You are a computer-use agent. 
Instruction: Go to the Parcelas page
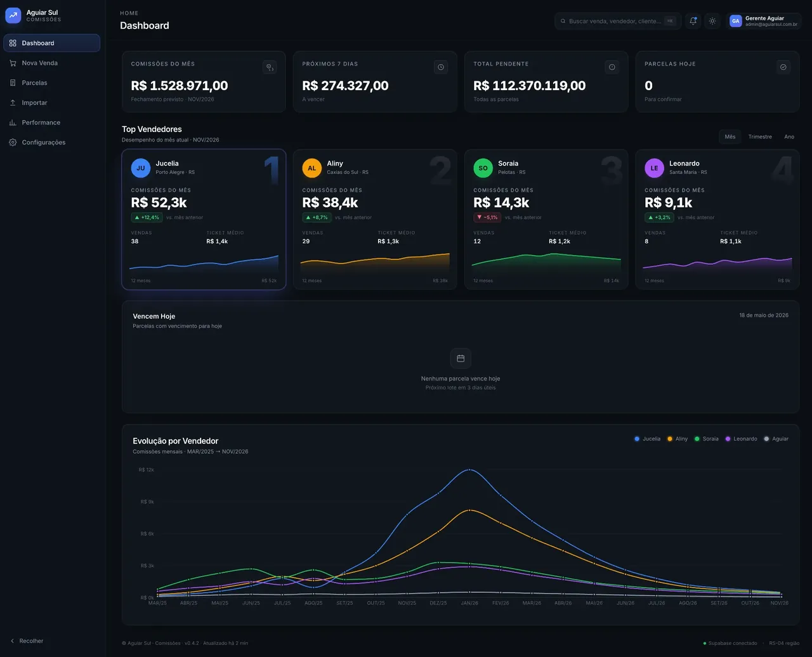[x=52, y=83]
